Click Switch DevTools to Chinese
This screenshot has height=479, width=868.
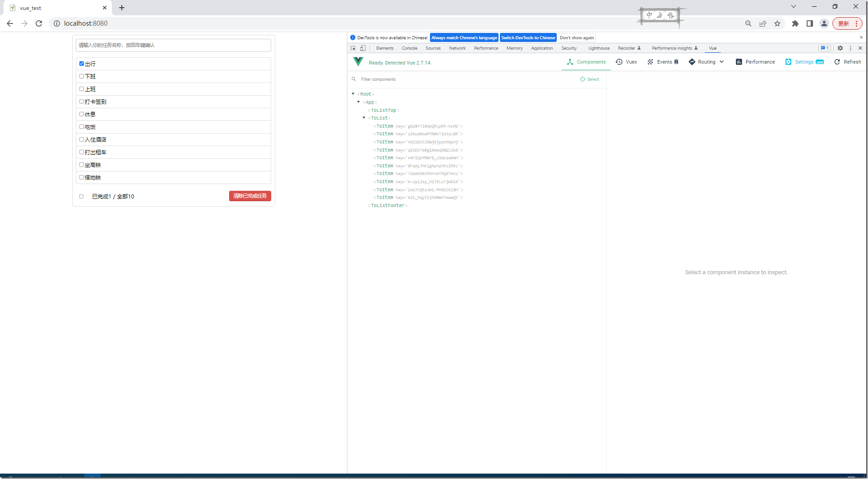[x=528, y=38]
